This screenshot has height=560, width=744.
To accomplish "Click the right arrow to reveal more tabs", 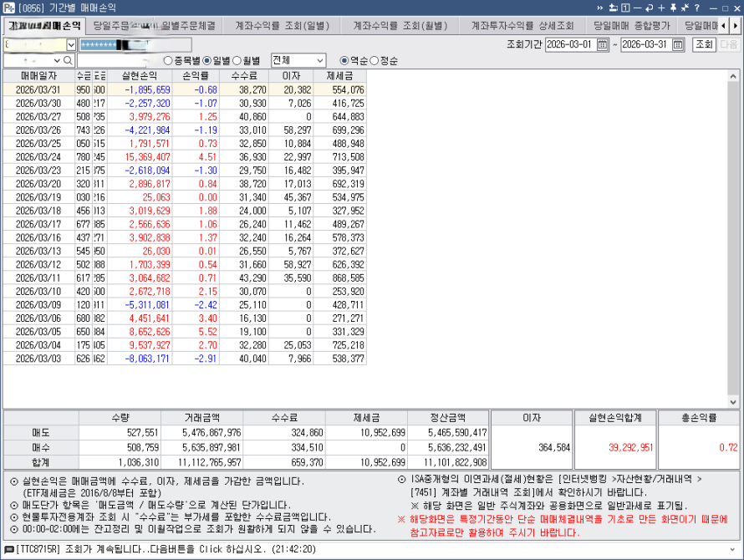I will point(735,25).
